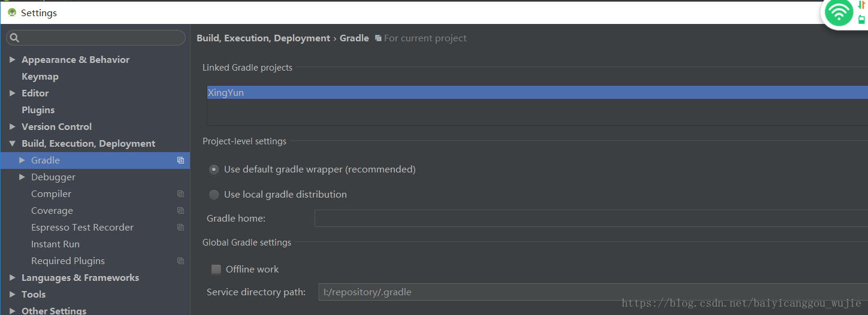The image size is (868, 315).
Task: Click the per-project icon next to Coverage
Action: click(x=180, y=211)
